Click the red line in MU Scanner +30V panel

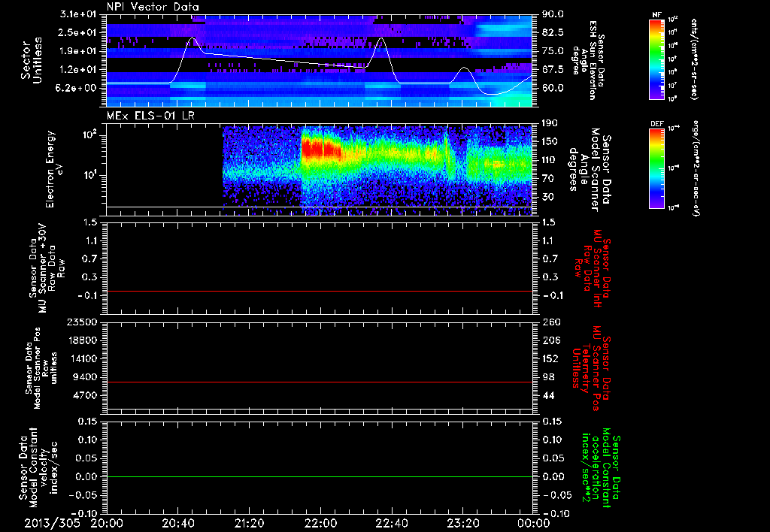pyautogui.click(x=319, y=291)
